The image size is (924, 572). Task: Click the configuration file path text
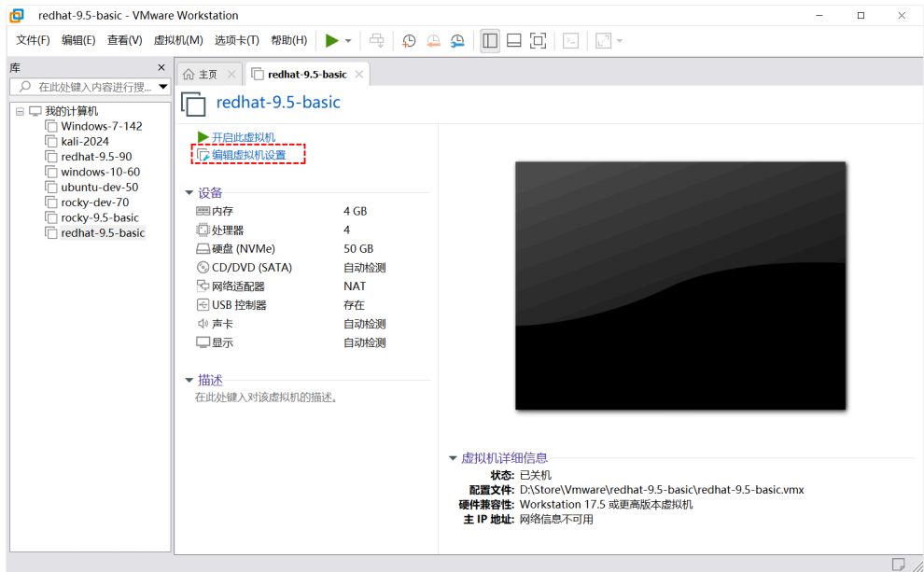pyautogui.click(x=662, y=490)
